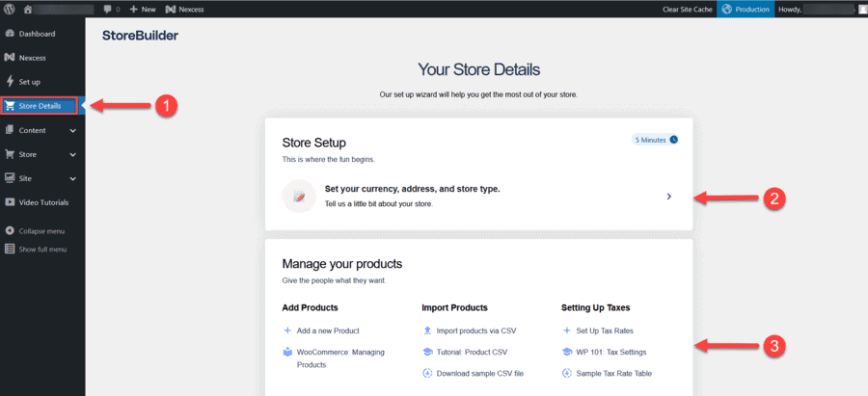Screen dimensions: 868x396
Task: Expand the Store Setup row chevron
Action: (669, 197)
